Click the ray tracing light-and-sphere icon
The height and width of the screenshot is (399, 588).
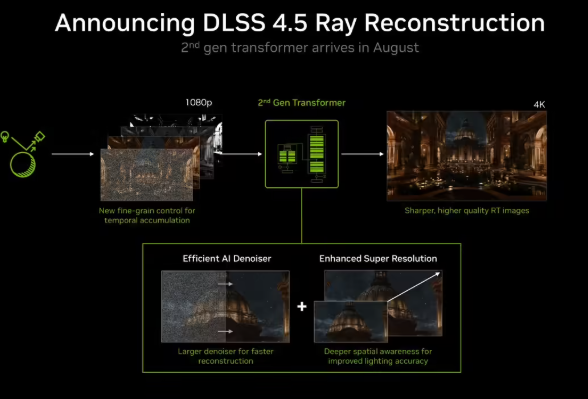[x=22, y=154]
